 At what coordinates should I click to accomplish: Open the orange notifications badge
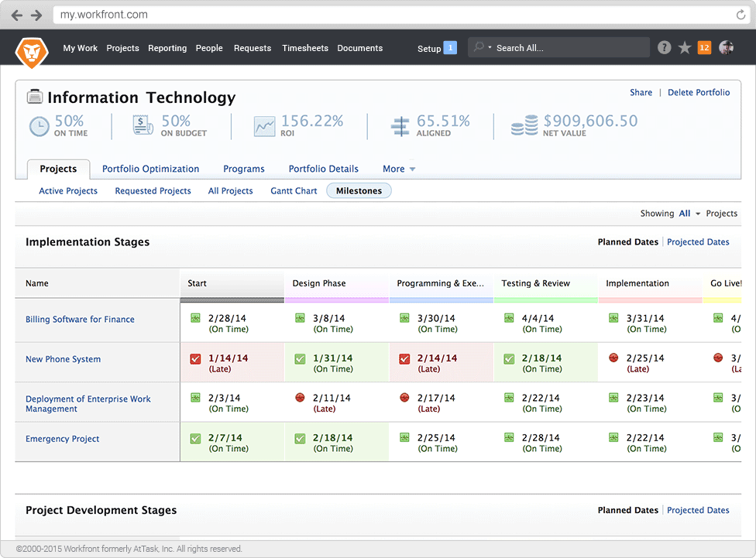pos(704,48)
